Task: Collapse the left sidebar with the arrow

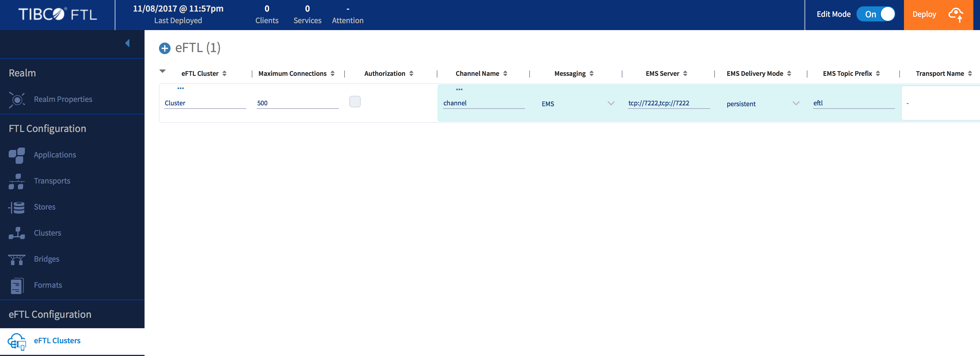Action: 128,43
